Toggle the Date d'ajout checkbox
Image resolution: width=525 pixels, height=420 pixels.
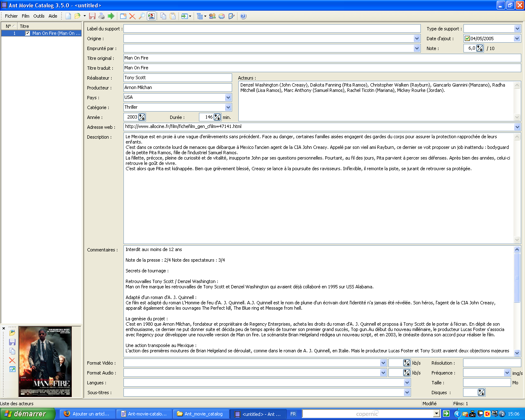pos(467,39)
